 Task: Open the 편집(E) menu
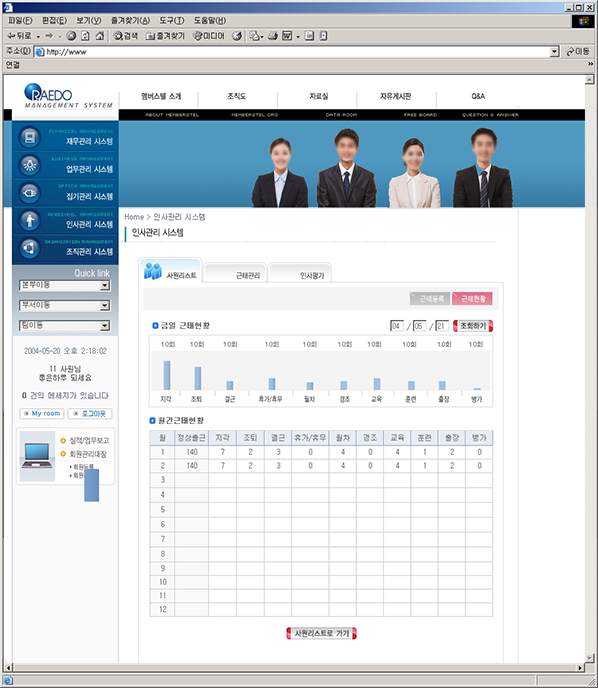pos(54,21)
